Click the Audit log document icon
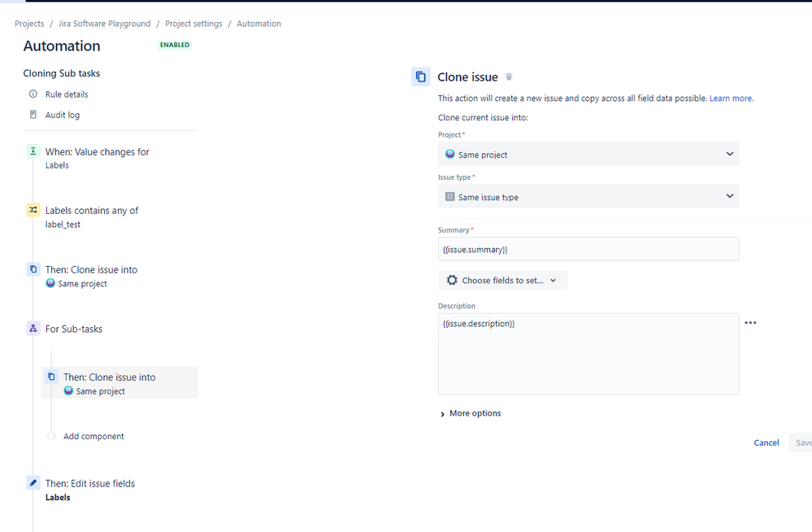Viewport: 812px width, 532px height. tap(33, 115)
